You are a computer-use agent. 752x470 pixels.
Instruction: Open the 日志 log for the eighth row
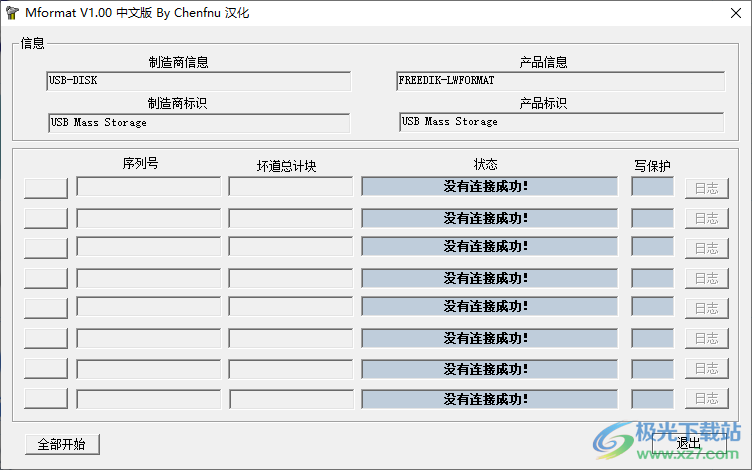706,399
